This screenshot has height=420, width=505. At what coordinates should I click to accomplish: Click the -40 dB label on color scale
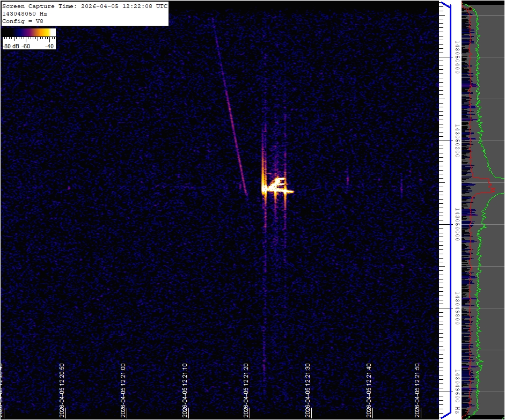tap(49, 46)
